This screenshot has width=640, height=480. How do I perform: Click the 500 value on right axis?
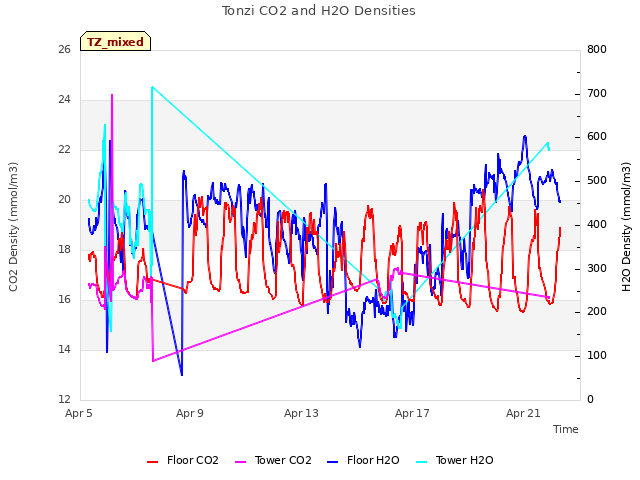coord(597,181)
